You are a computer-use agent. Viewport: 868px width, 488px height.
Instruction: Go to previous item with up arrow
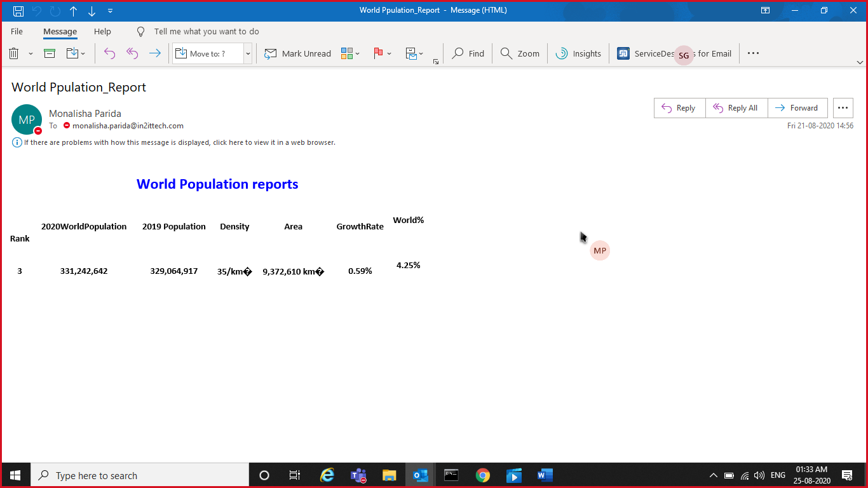[74, 11]
